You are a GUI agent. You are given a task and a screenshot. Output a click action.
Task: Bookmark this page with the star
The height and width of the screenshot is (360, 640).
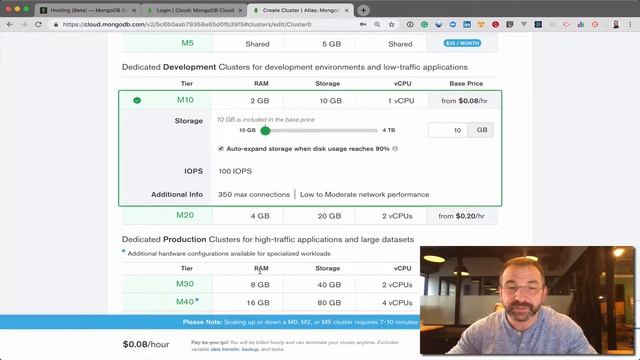[x=391, y=24]
